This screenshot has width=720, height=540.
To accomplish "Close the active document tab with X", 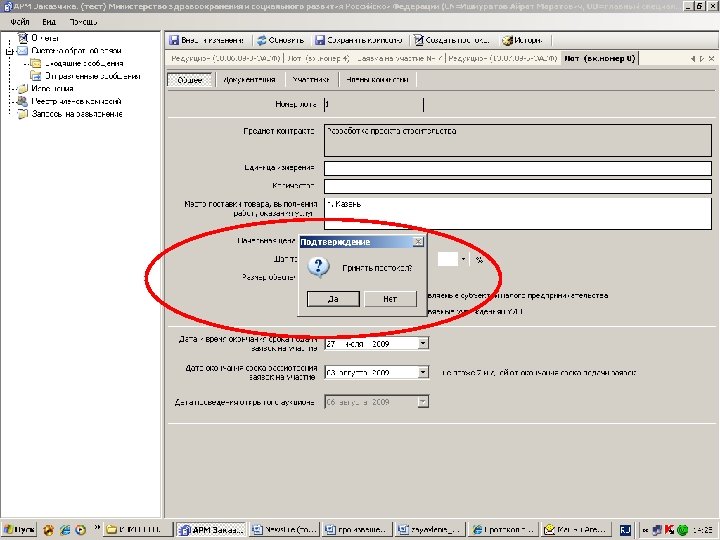I will tap(711, 59).
